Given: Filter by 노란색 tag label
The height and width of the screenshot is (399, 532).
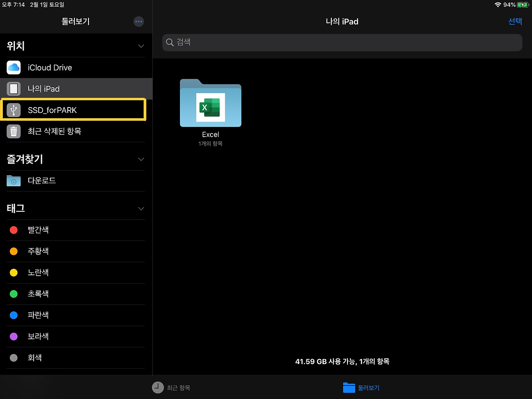Looking at the screenshot, I should tap(38, 272).
